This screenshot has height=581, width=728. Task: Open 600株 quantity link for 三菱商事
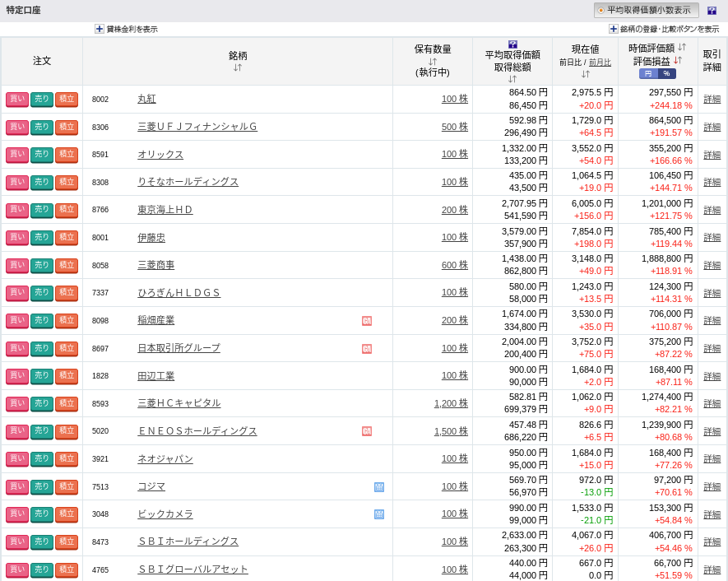(x=455, y=265)
